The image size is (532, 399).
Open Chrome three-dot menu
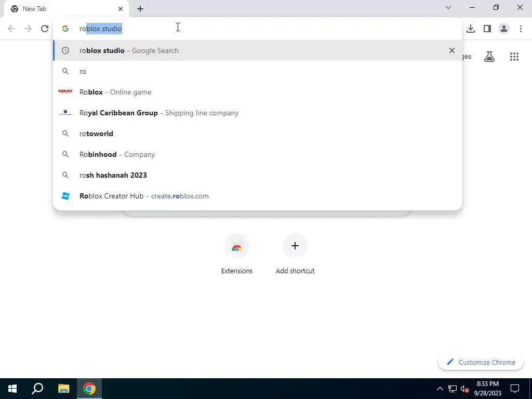(x=521, y=29)
